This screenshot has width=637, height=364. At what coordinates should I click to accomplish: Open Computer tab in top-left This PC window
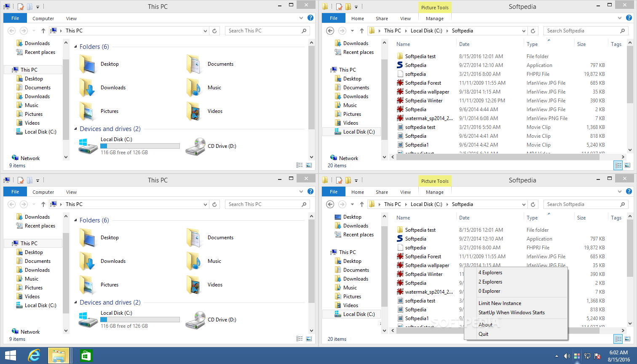click(43, 19)
